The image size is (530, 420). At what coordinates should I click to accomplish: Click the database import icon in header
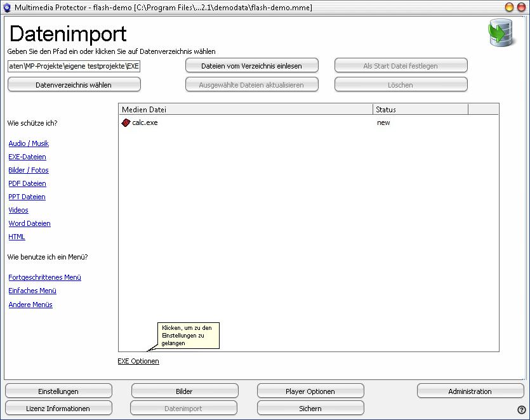[x=501, y=34]
